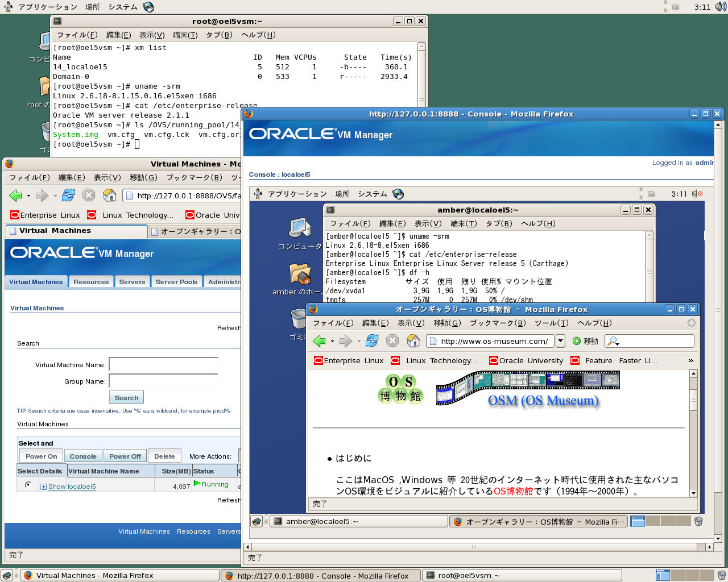Switch to Server Pools tab
The height and width of the screenshot is (582, 728).
(x=176, y=282)
